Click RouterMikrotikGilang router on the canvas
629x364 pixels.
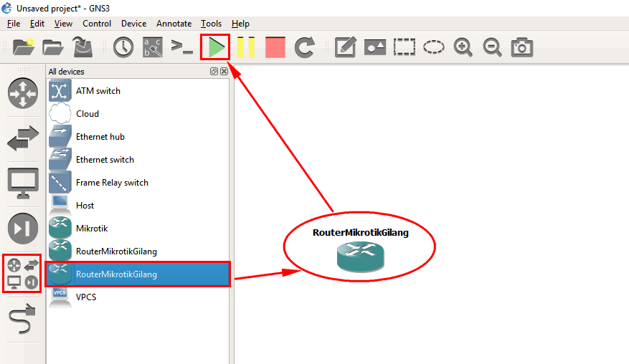(361, 257)
